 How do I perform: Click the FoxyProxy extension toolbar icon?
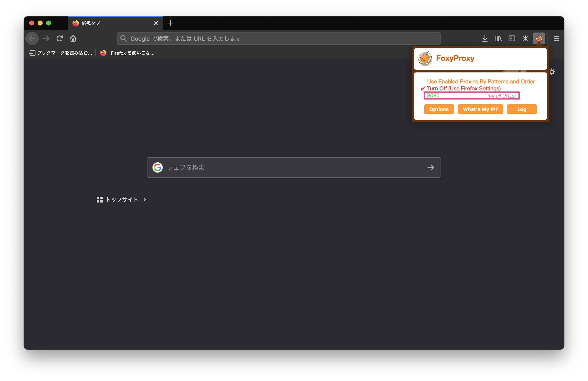pos(539,39)
